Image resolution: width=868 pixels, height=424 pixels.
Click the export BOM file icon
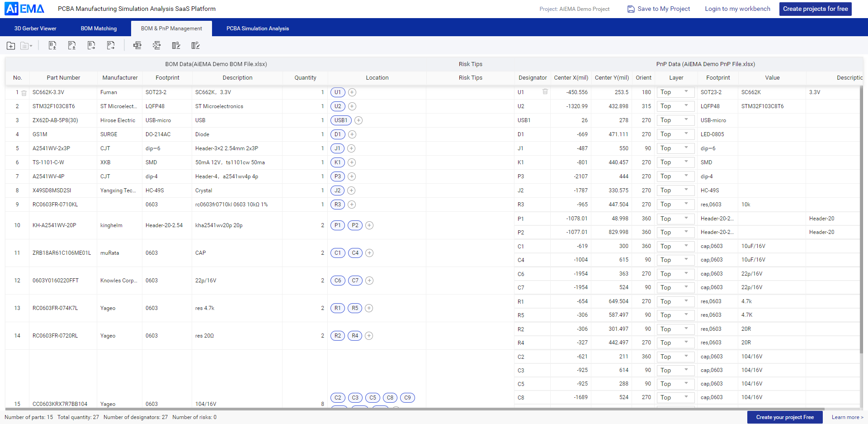point(91,45)
